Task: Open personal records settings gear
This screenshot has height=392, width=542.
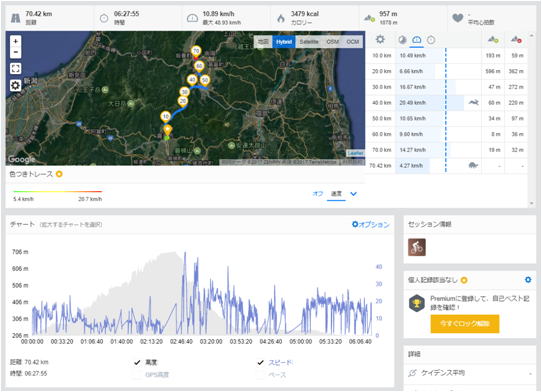Action: pos(528,280)
